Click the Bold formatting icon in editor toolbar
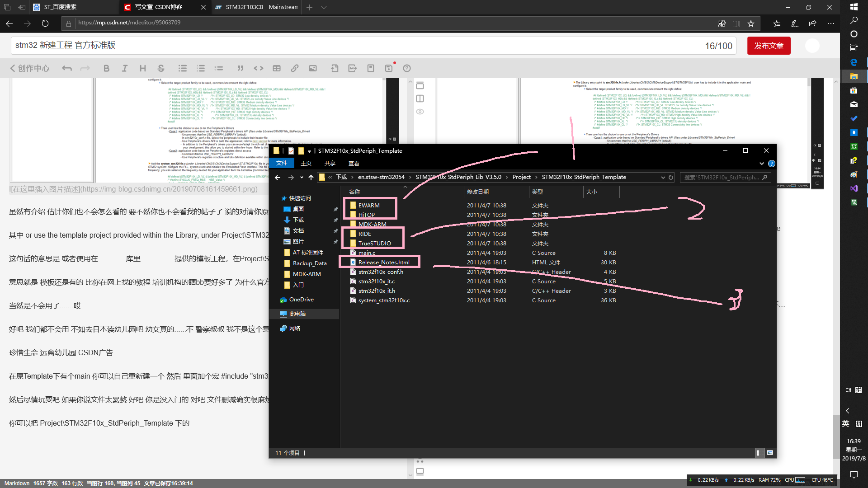This screenshot has width=868, height=488. (x=106, y=68)
